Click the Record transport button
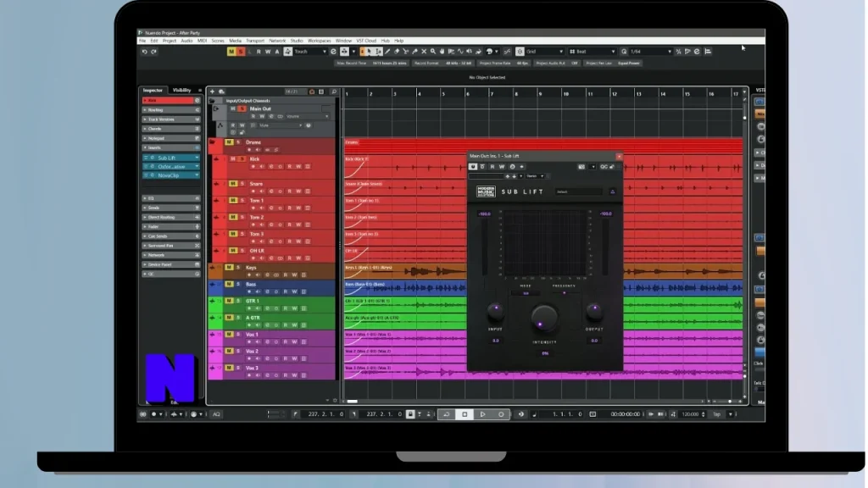 click(x=501, y=413)
